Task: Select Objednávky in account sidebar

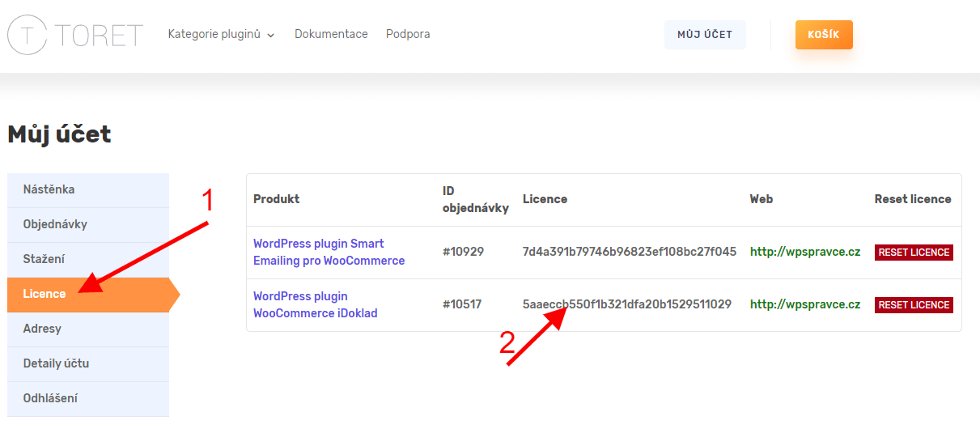Action: coord(88,224)
